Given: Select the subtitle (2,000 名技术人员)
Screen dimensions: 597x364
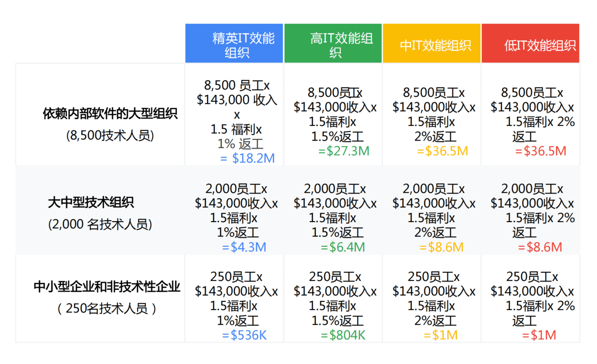Looking at the screenshot, I should [100, 224].
